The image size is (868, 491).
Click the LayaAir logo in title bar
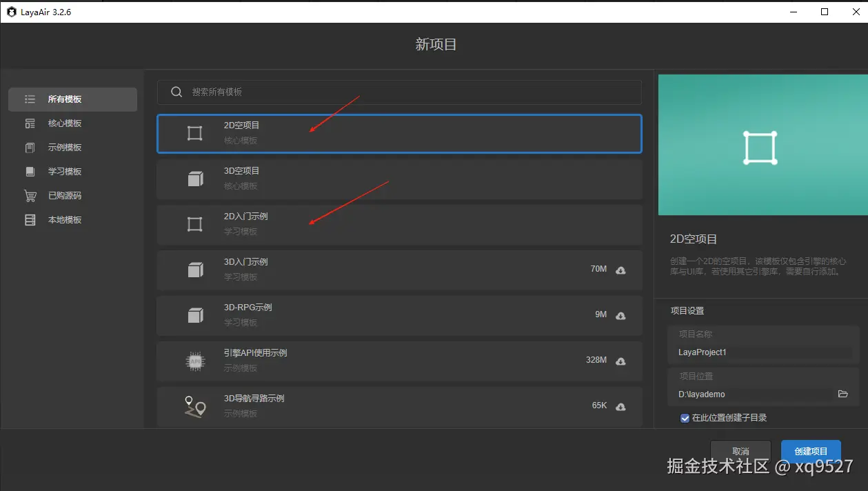[x=12, y=12]
